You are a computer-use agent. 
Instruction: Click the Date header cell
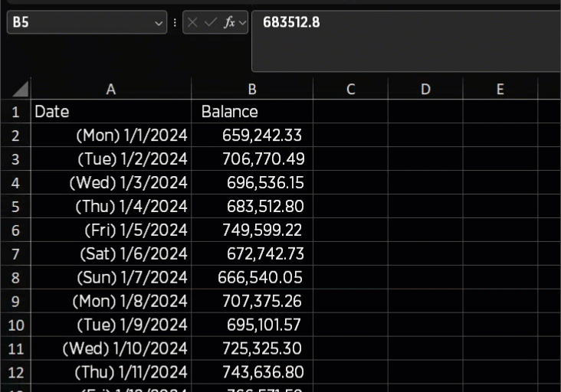point(110,112)
